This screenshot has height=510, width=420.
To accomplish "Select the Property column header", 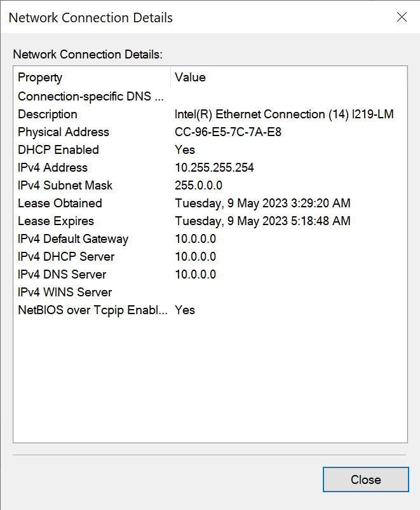I will point(92,78).
